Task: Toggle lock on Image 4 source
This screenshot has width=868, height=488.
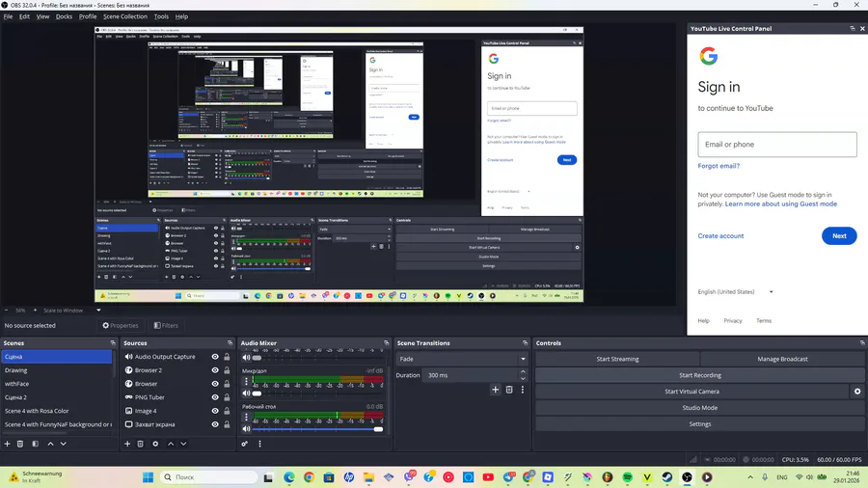Action: (227, 411)
